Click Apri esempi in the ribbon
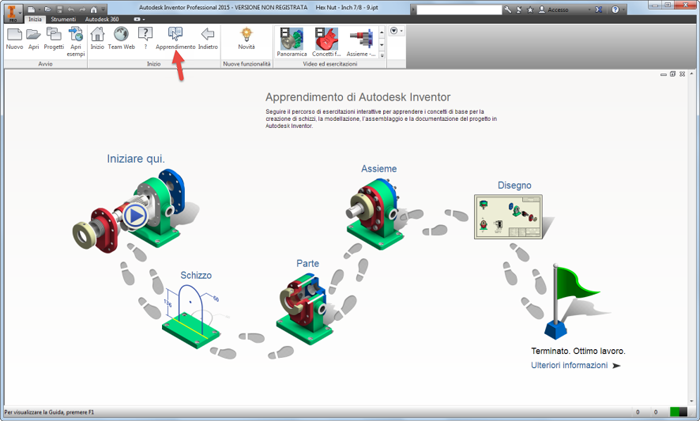This screenshot has width=700, height=421. pyautogui.click(x=76, y=42)
